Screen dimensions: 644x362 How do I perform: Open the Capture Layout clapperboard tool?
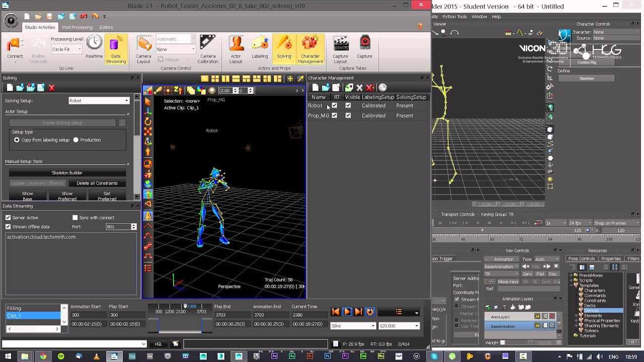click(x=340, y=50)
